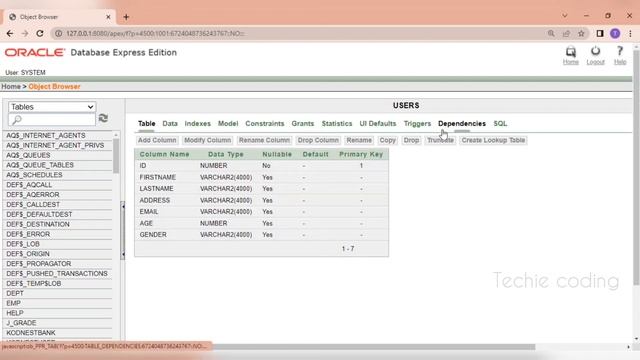Click the Rename table button
640x360 pixels.
[359, 140]
